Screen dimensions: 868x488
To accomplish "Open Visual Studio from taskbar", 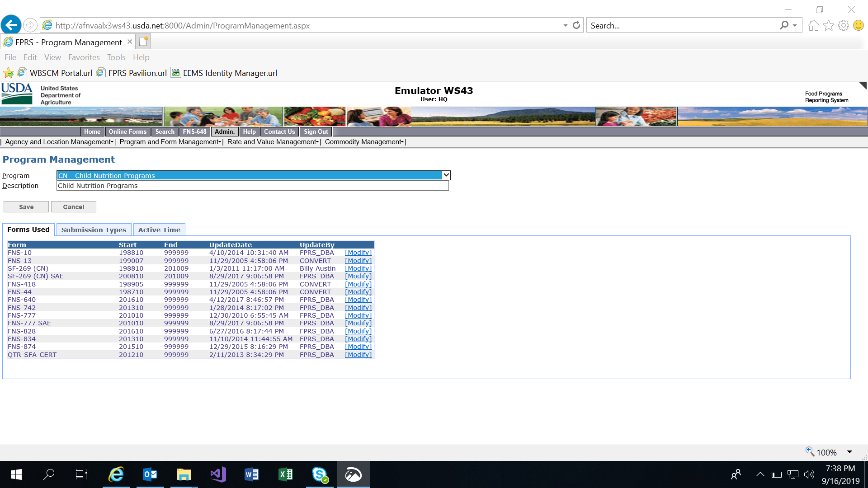I will coord(218,474).
